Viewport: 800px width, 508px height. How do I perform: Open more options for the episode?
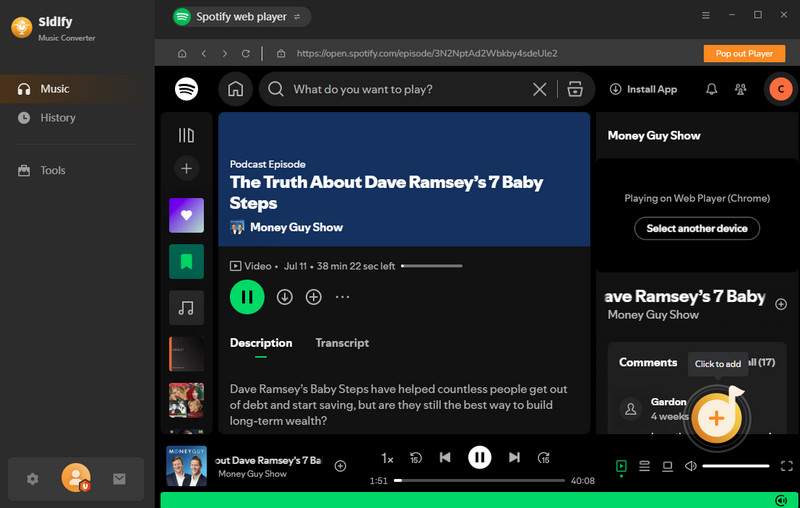[x=342, y=297]
